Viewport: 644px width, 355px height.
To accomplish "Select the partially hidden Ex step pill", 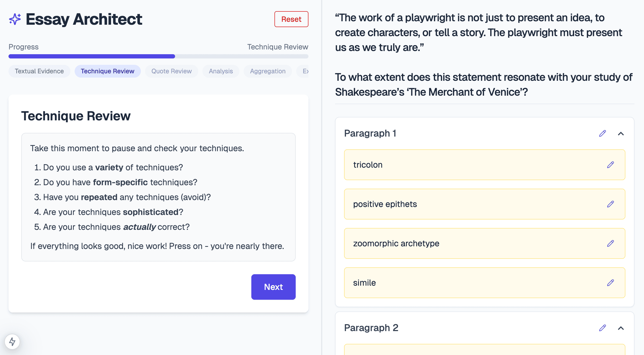I will pos(303,71).
